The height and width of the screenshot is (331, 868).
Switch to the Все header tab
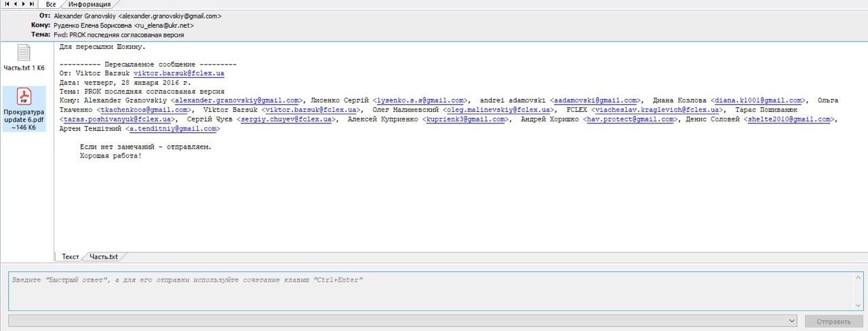(51, 4)
